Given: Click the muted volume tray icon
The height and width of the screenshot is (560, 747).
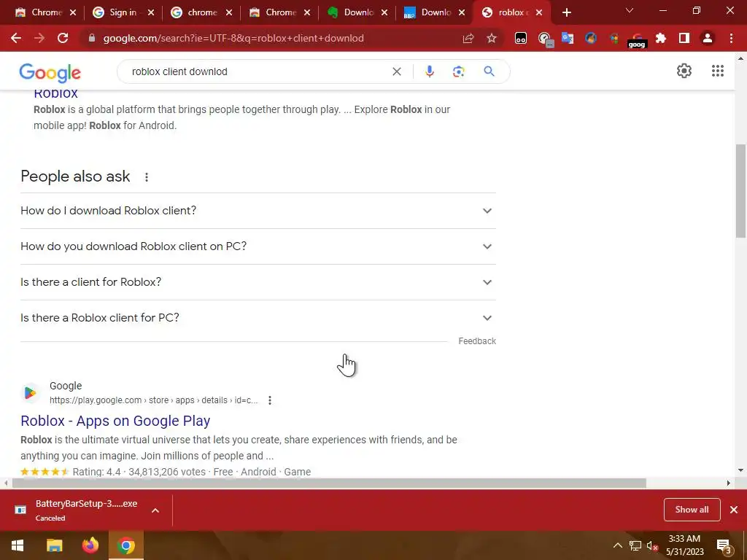Looking at the screenshot, I should click(652, 545).
